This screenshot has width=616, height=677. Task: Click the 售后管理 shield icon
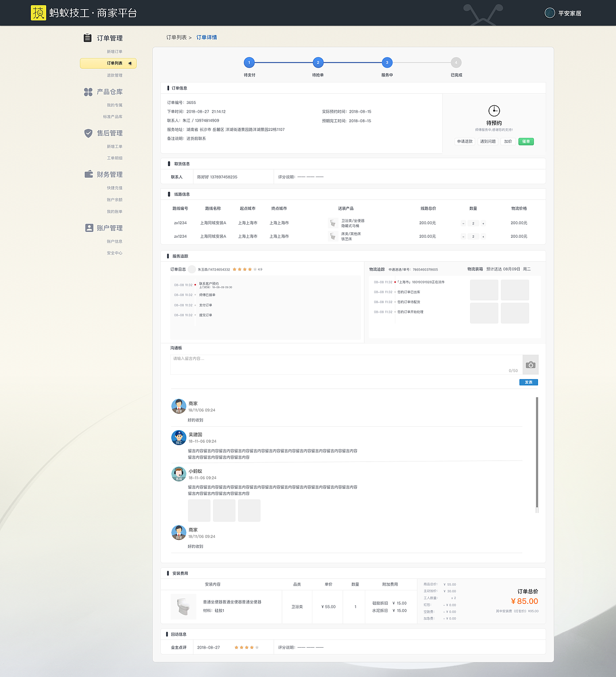(x=88, y=133)
